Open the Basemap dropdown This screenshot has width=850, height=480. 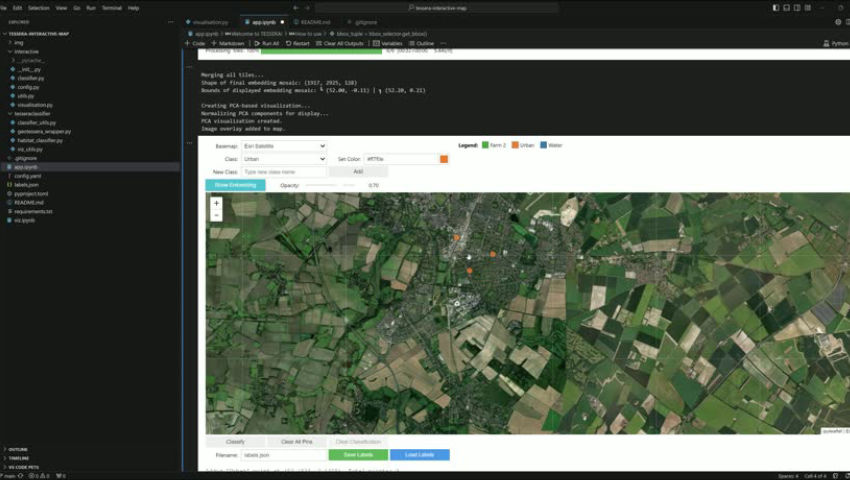pyautogui.click(x=284, y=146)
